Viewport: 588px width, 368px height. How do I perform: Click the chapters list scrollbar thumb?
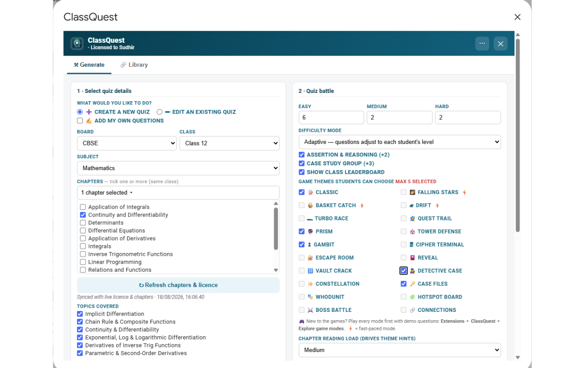(x=276, y=229)
